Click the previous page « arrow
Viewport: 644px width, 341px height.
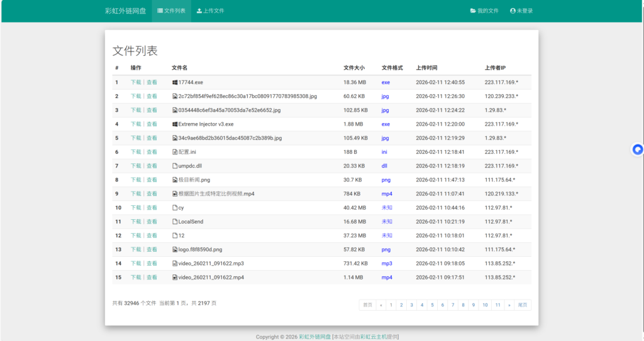click(x=381, y=305)
